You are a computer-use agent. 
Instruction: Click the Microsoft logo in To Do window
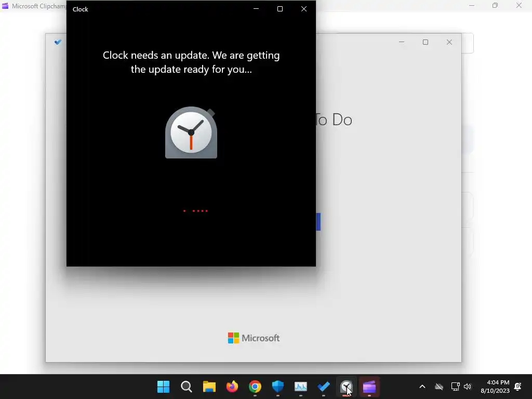[x=254, y=338]
